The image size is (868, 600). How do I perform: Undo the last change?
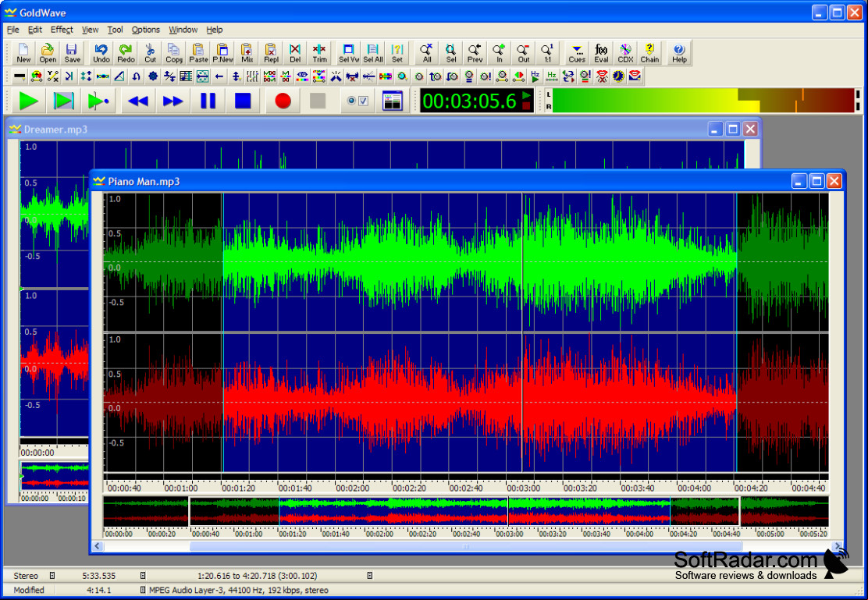pyautogui.click(x=101, y=52)
